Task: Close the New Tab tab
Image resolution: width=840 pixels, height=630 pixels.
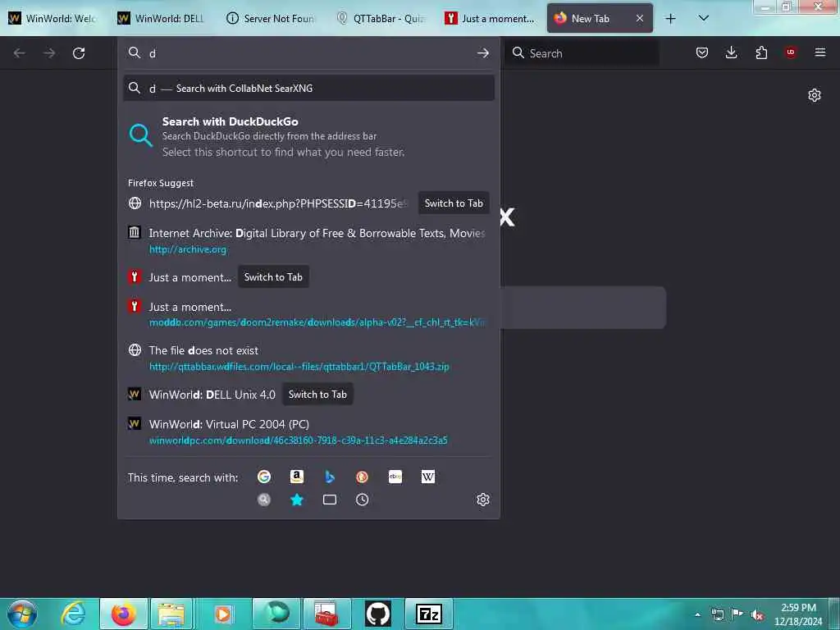Action: point(640,18)
